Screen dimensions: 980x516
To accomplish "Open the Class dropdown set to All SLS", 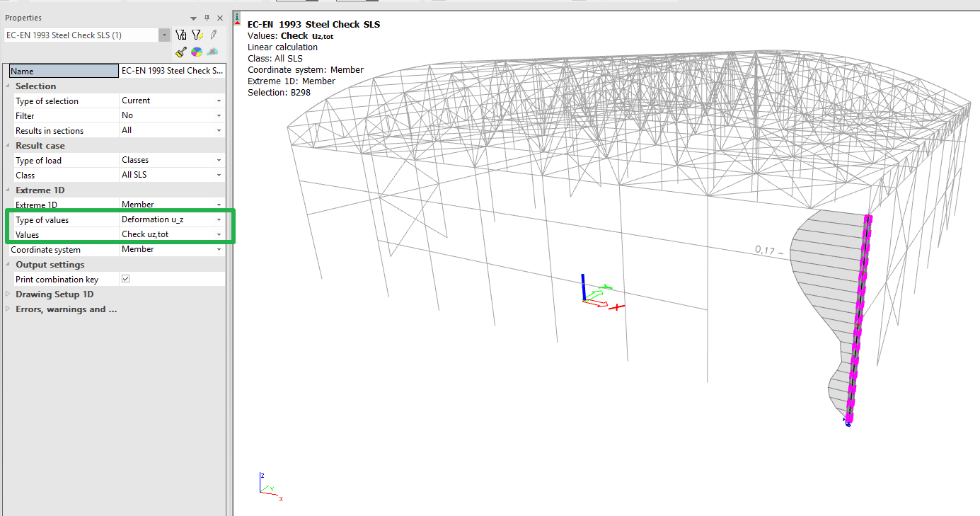I will [x=220, y=175].
